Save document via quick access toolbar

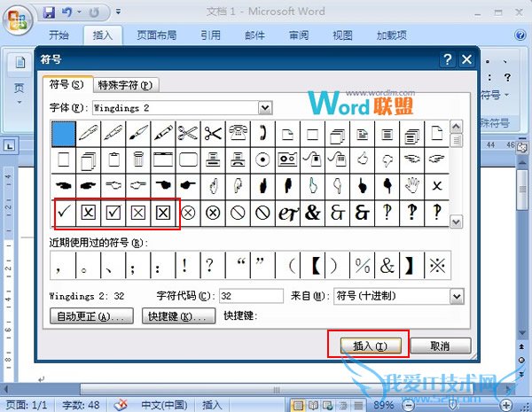[49, 13]
